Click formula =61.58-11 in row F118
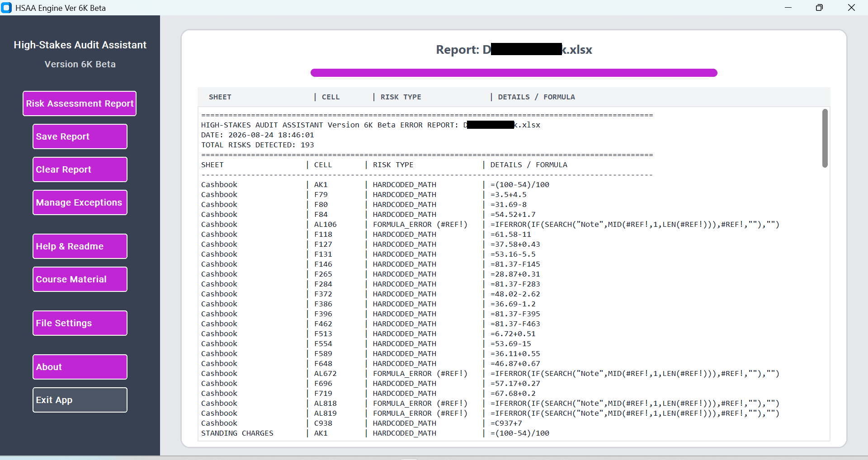The height and width of the screenshot is (460, 868). pyautogui.click(x=511, y=235)
